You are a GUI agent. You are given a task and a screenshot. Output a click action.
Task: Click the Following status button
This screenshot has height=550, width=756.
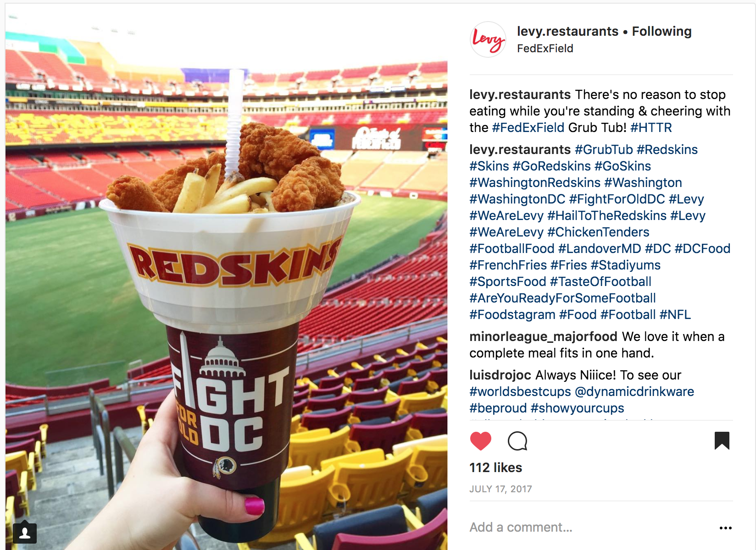(661, 31)
